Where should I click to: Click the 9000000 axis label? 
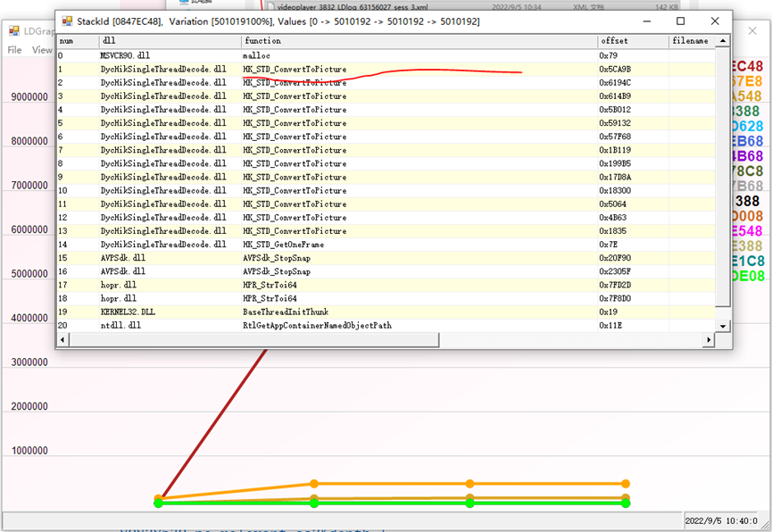[x=29, y=96]
